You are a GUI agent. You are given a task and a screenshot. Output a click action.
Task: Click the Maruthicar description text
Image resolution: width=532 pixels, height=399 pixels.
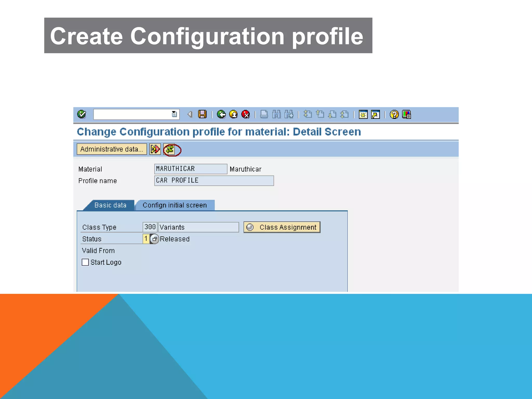click(245, 169)
